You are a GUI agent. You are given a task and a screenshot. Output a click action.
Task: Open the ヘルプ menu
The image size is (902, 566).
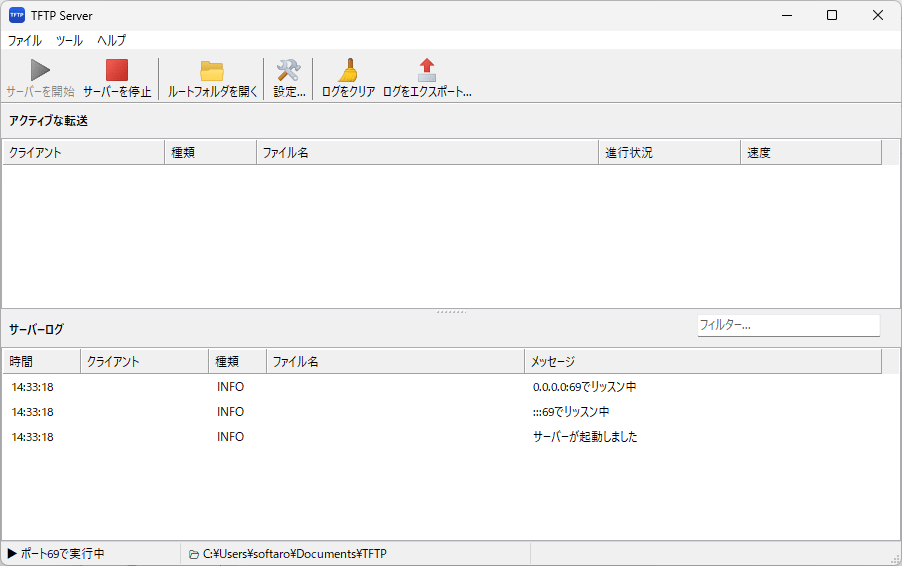pos(111,41)
